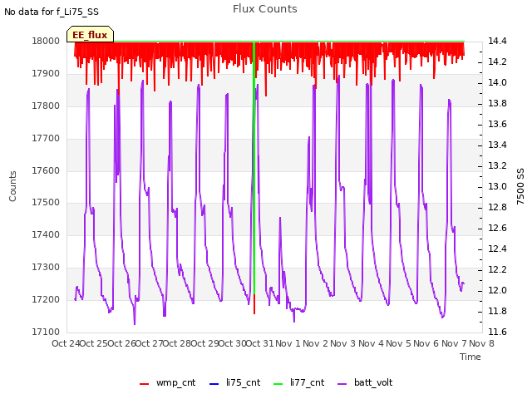532x399 pixels.
Task: Click the EE_flux tab label
Action: 90,35
